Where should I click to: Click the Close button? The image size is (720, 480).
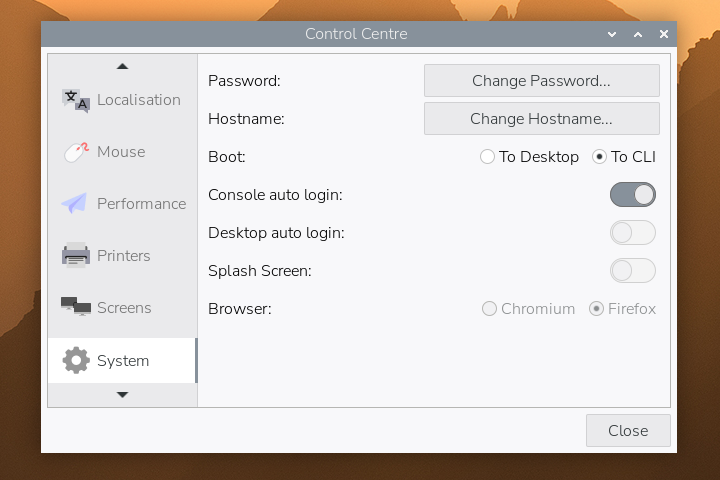pos(628,431)
